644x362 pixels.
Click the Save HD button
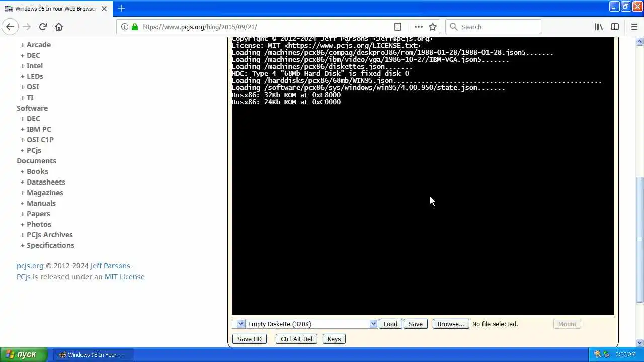click(x=250, y=339)
